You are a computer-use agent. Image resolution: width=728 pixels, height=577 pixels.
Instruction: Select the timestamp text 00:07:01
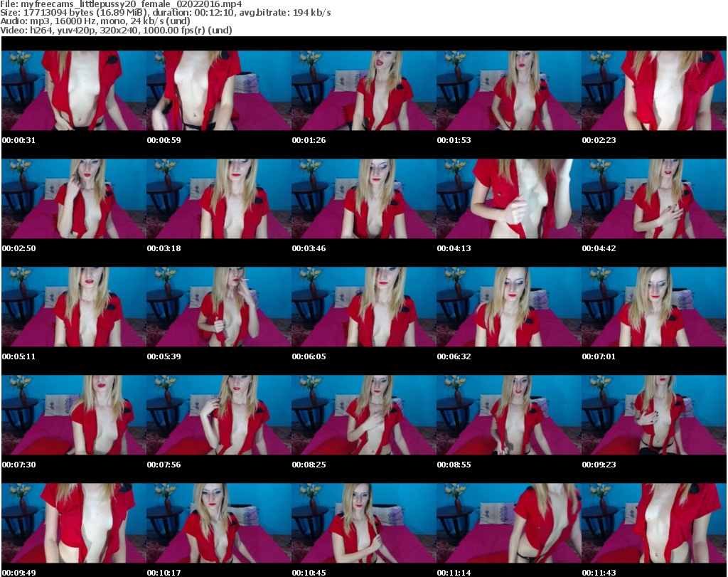[x=599, y=356]
